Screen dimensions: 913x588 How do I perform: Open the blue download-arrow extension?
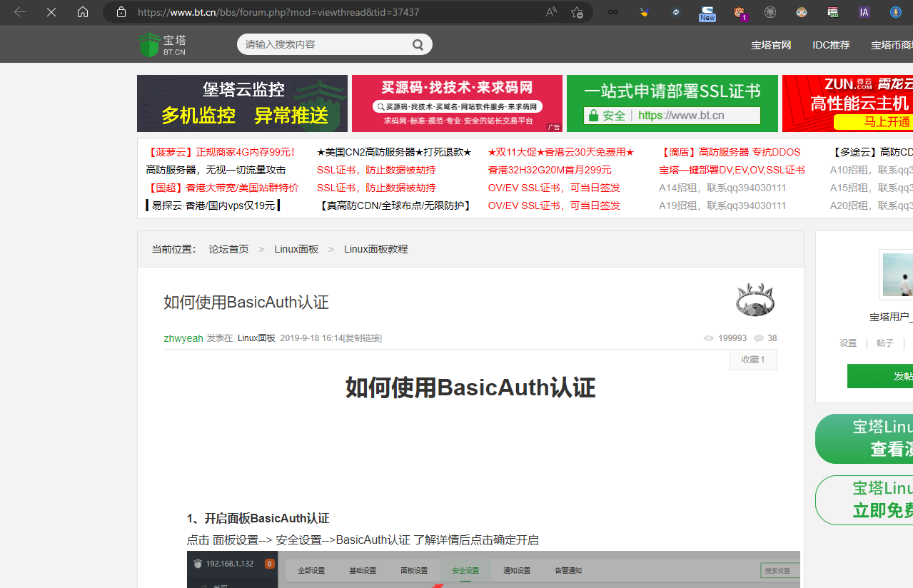pyautogui.click(x=896, y=12)
